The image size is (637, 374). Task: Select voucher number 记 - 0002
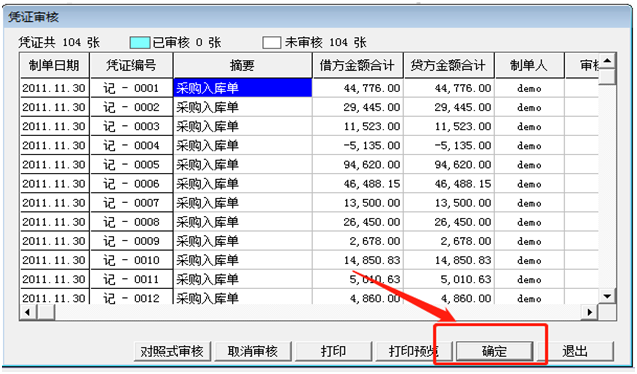(x=132, y=107)
